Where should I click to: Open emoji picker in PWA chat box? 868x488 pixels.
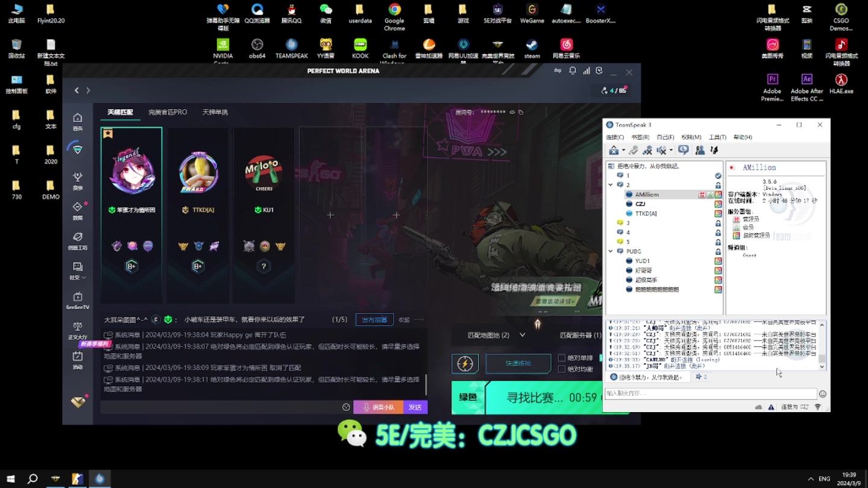click(346, 407)
